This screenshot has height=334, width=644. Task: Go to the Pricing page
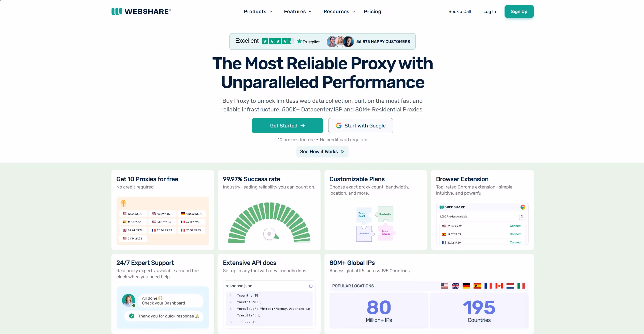pyautogui.click(x=373, y=11)
